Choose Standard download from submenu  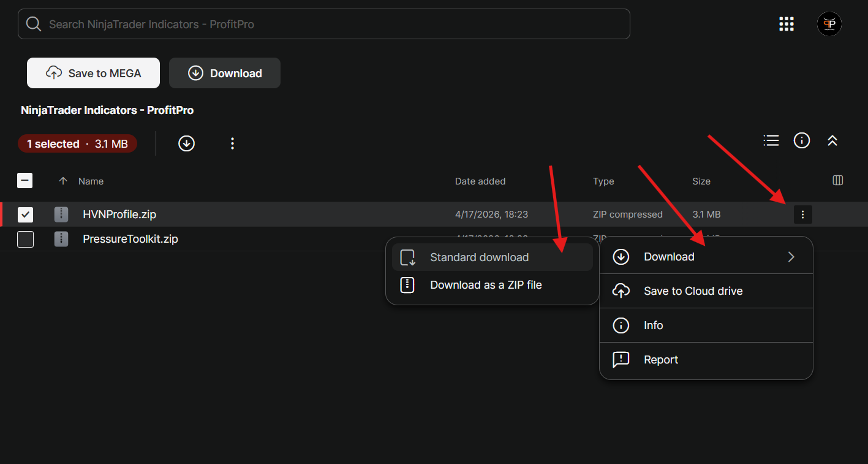tap(492, 257)
